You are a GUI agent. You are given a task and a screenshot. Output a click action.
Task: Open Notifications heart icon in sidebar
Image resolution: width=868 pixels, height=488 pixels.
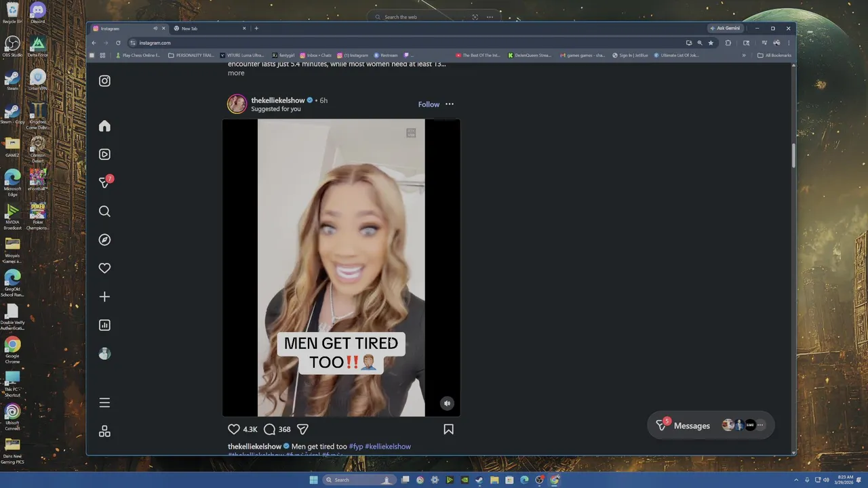pyautogui.click(x=104, y=268)
